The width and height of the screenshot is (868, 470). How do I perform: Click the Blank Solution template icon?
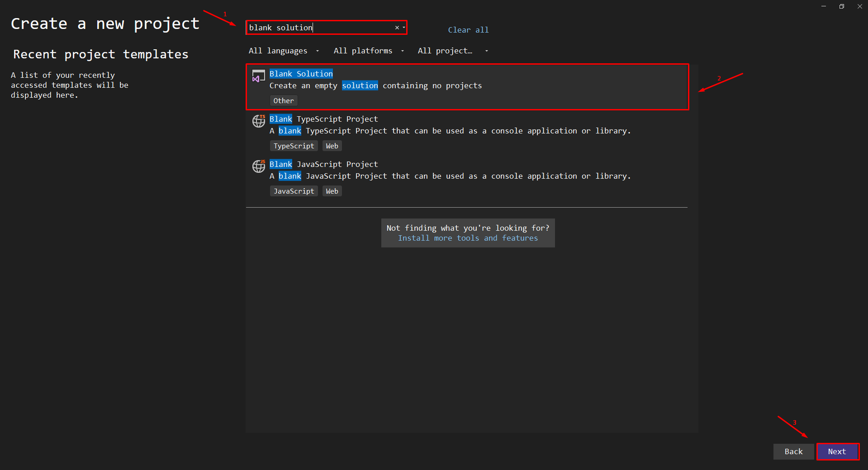[258, 76]
